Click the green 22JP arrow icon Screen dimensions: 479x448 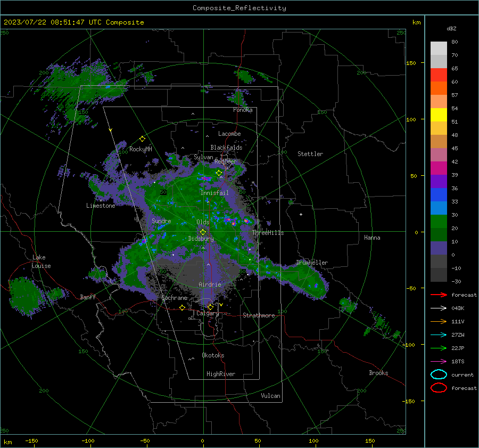(439, 348)
